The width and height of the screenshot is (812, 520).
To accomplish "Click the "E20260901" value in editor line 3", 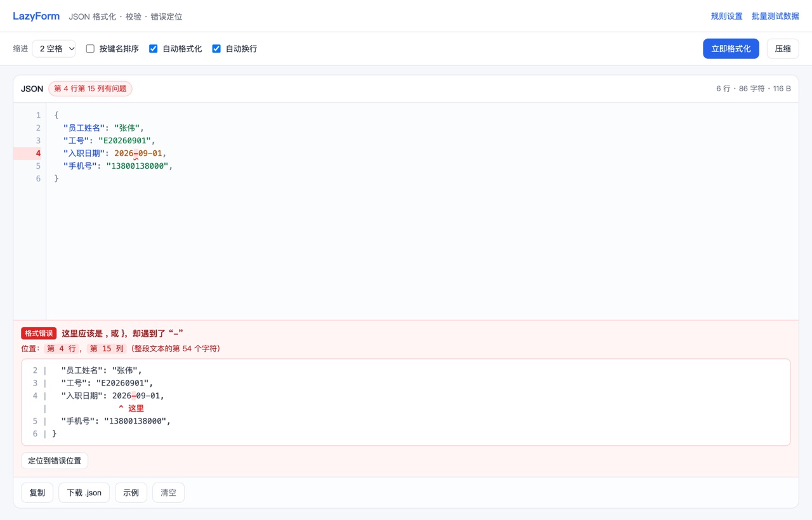I will click(124, 141).
